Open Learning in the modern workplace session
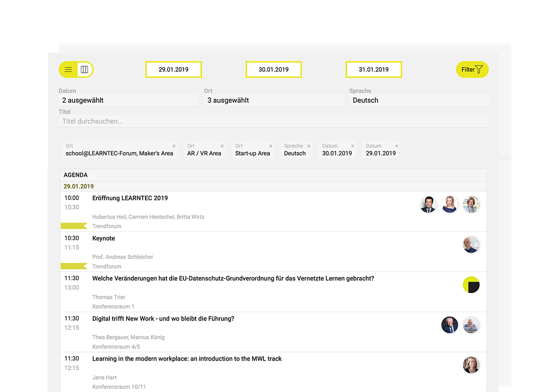Screen dimensions: 547x392 point(186,359)
